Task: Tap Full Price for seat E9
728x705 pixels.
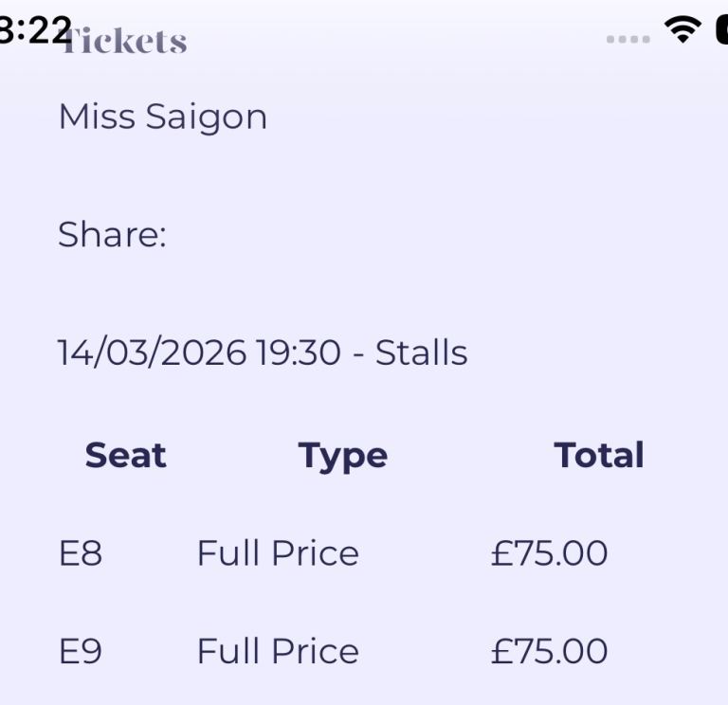Action: click(278, 652)
